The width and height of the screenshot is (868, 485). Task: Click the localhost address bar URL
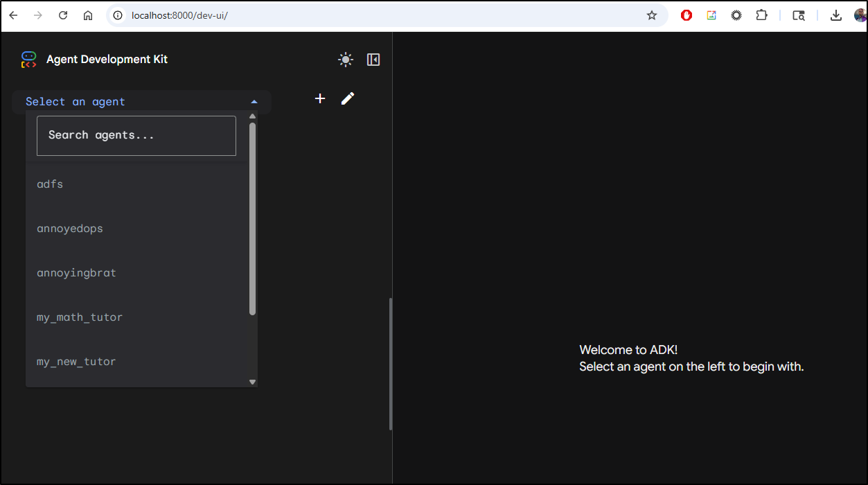(180, 15)
